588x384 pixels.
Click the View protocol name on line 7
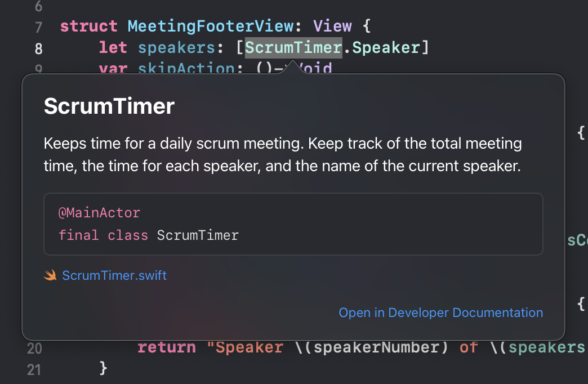click(332, 26)
